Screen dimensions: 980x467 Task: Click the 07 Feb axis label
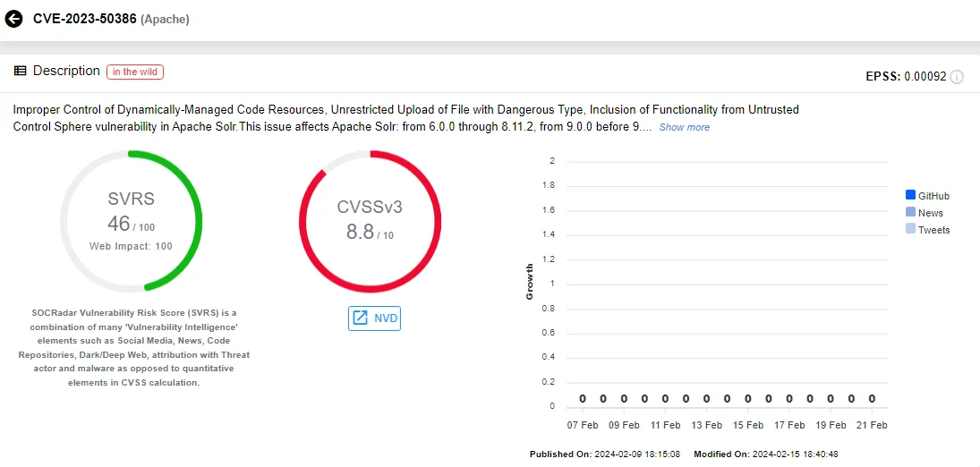coord(583,425)
